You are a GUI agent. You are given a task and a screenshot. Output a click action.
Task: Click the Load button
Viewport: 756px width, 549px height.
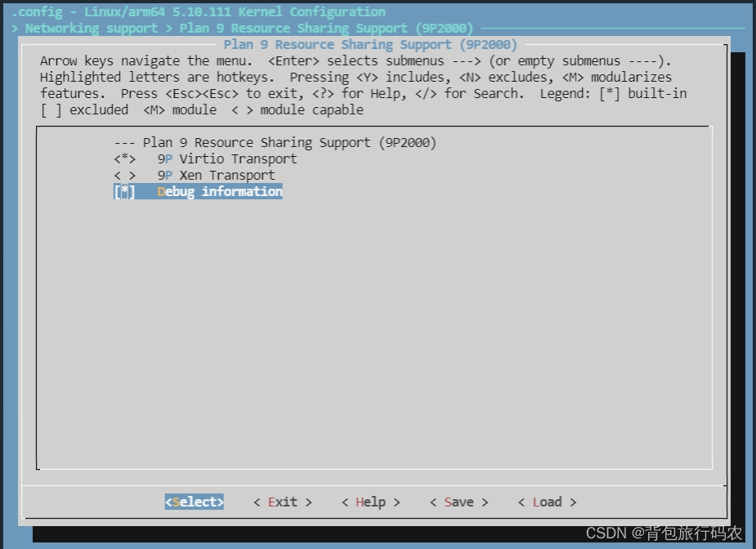coord(548,502)
